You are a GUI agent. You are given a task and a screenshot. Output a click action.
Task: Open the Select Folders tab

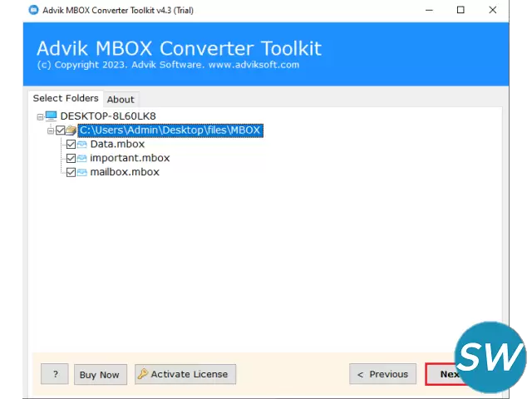click(x=66, y=98)
